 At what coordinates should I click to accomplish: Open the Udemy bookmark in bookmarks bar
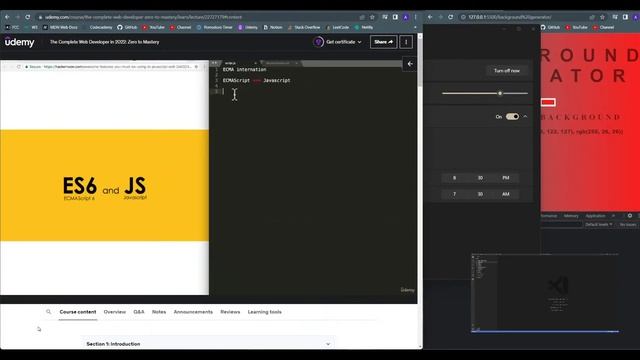(x=248, y=27)
